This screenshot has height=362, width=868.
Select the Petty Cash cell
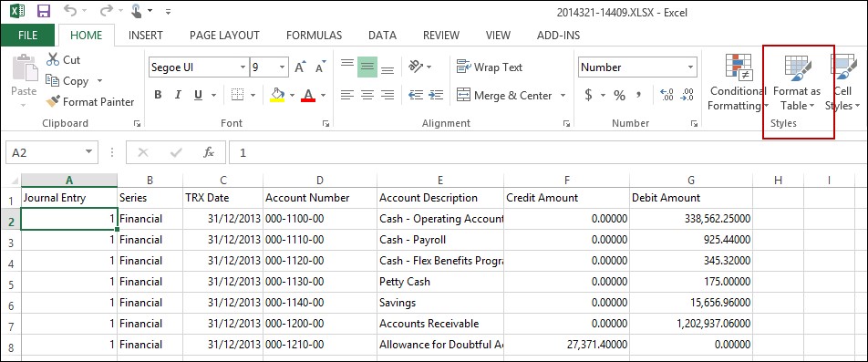pos(440,282)
